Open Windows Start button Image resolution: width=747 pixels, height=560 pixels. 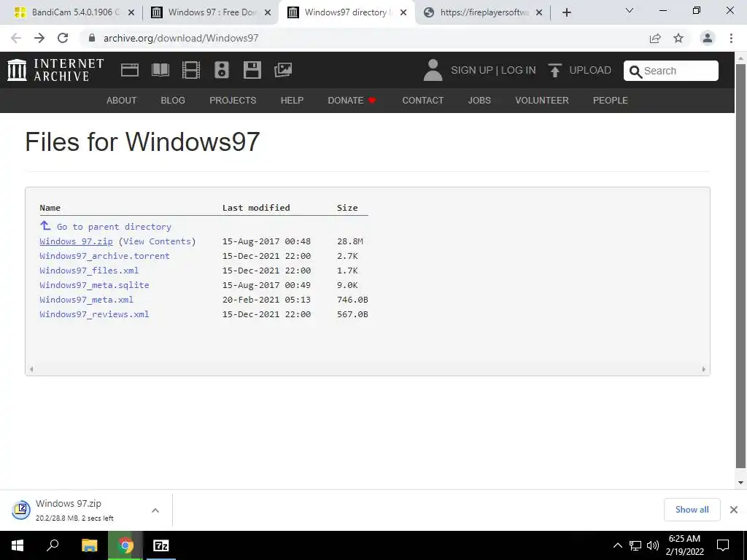click(18, 545)
